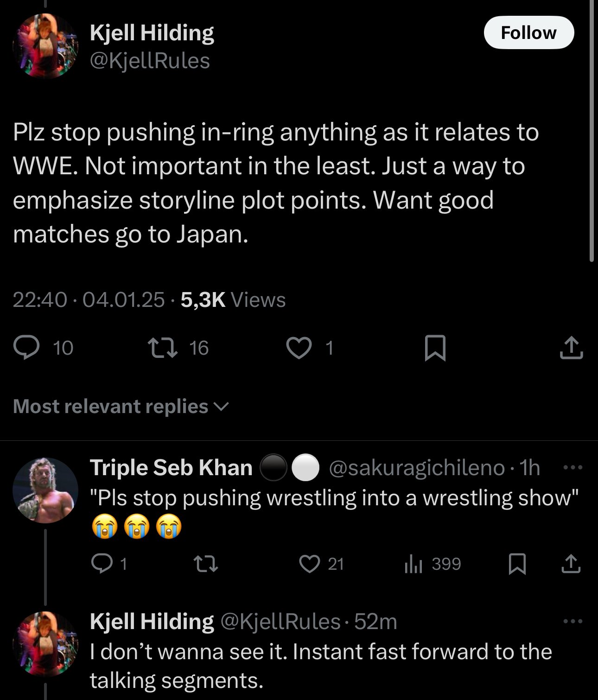
Task: Share Triple Seb Khan's reply
Action: click(x=571, y=564)
